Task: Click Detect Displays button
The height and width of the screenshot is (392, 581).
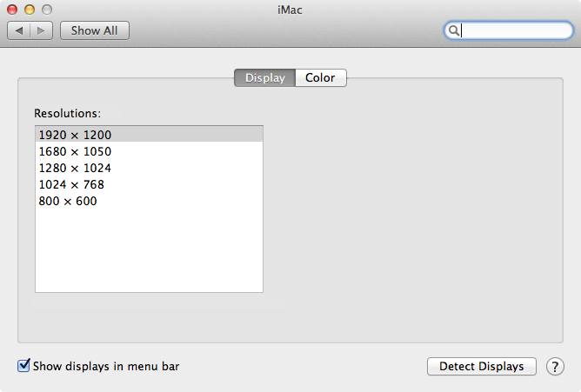Action: [x=481, y=367]
